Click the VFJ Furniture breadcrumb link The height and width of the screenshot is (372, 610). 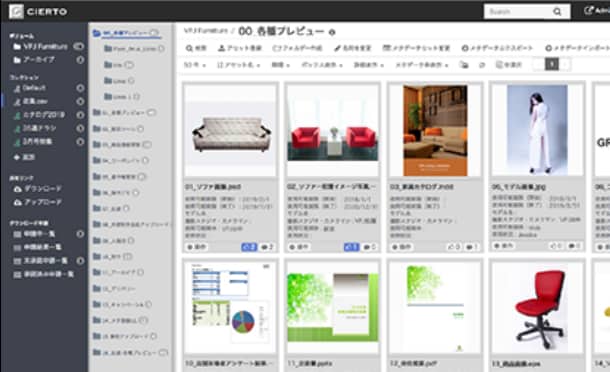point(205,31)
